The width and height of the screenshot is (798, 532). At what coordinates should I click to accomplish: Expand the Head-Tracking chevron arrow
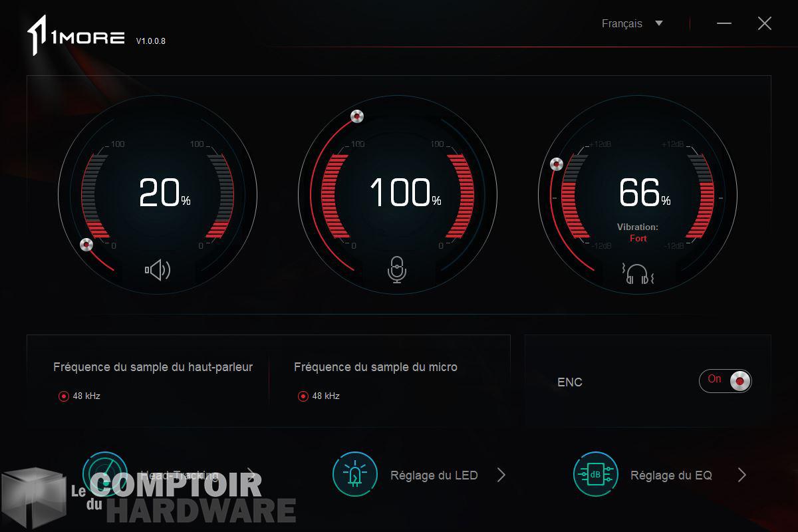[251, 473]
